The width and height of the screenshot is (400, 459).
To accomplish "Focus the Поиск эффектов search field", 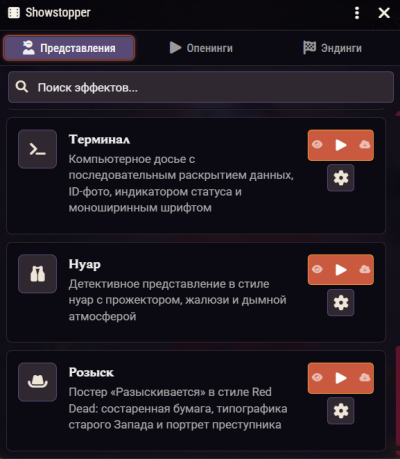I will [201, 87].
